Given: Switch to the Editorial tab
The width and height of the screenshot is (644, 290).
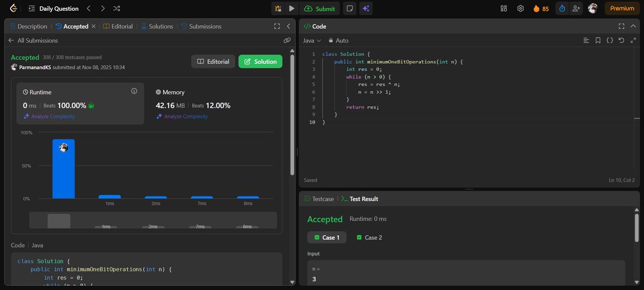Looking at the screenshot, I should tap(118, 26).
